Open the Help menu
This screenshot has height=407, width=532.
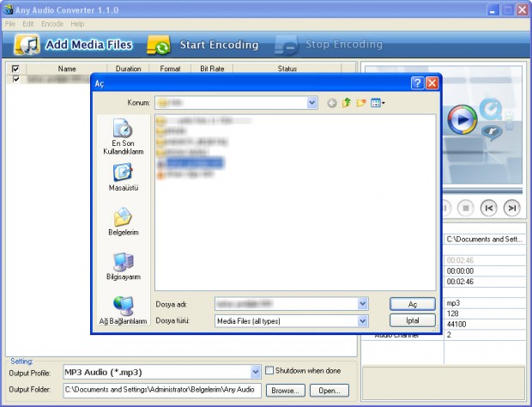click(77, 24)
